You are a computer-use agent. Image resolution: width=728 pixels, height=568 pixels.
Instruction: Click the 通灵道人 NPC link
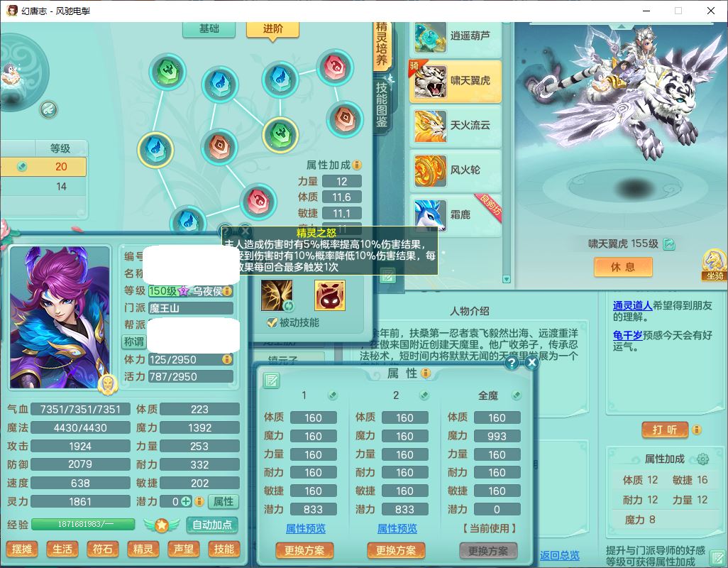(632, 305)
